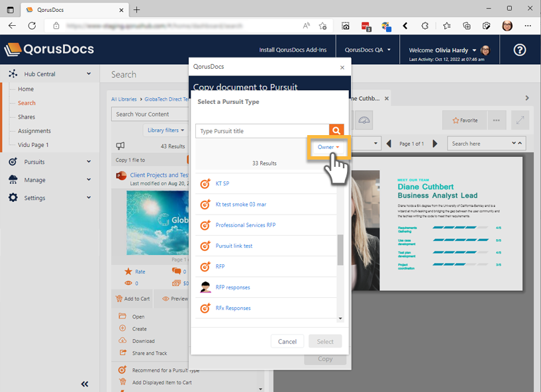Open the three dots more options

tap(497, 121)
